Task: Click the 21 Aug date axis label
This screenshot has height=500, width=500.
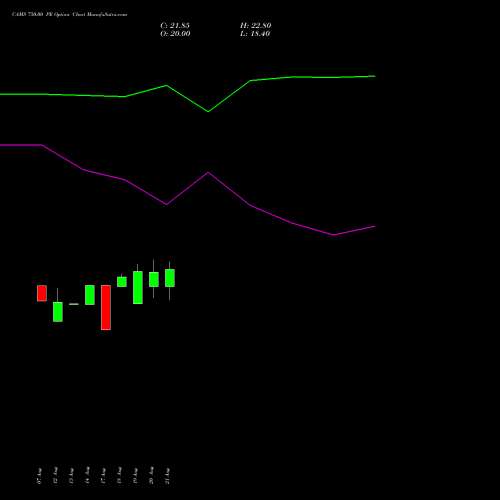Action: click(x=167, y=476)
